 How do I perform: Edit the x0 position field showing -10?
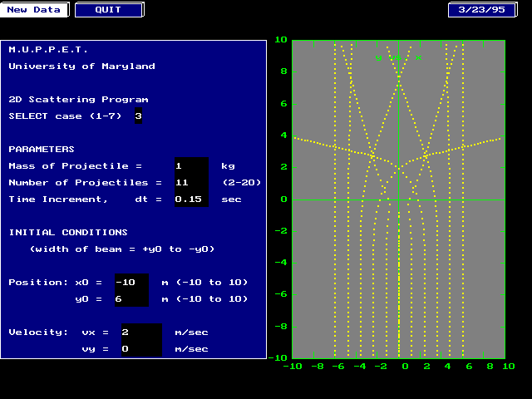(131, 282)
